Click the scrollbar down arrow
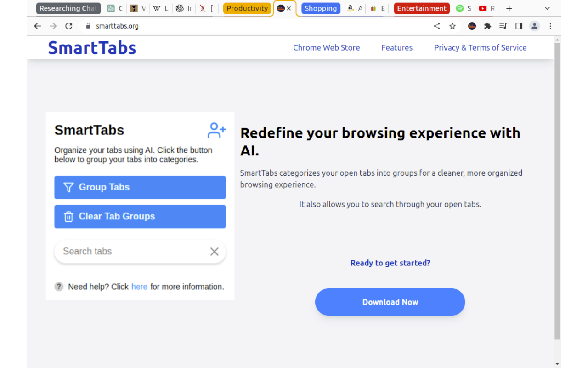This screenshot has width=588, height=368. (557, 364)
